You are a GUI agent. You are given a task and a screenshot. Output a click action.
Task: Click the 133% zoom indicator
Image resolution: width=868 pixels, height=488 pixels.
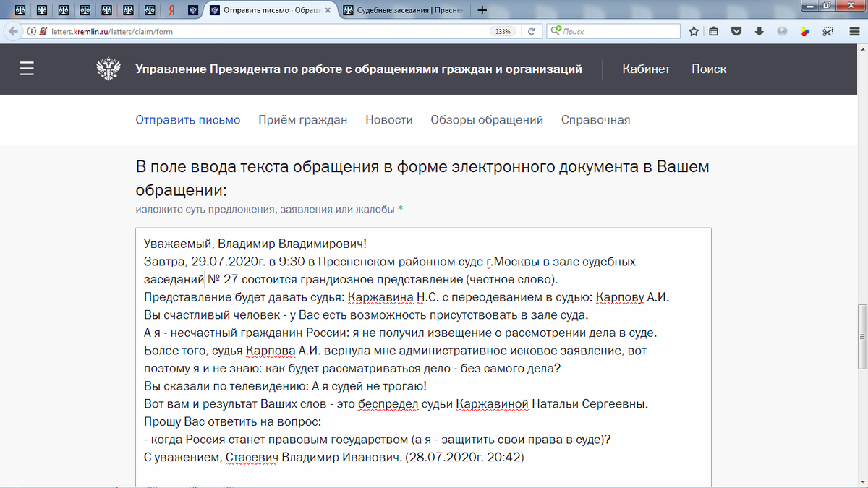click(502, 31)
